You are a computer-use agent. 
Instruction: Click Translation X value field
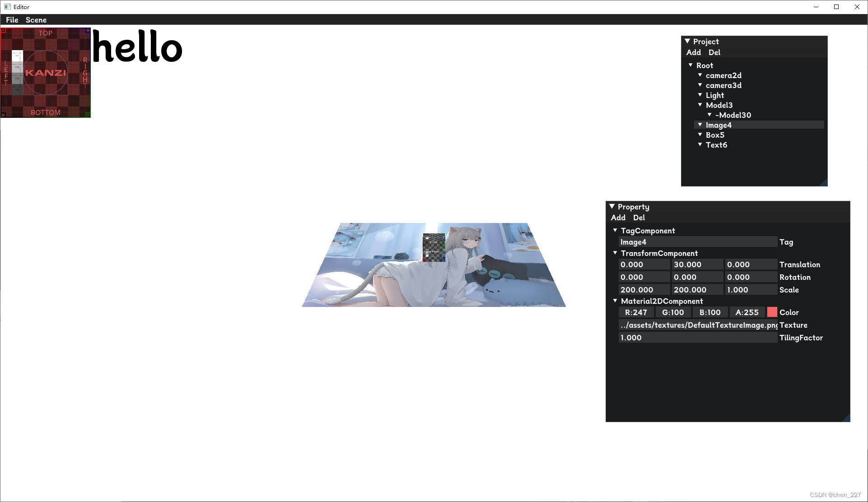click(644, 265)
